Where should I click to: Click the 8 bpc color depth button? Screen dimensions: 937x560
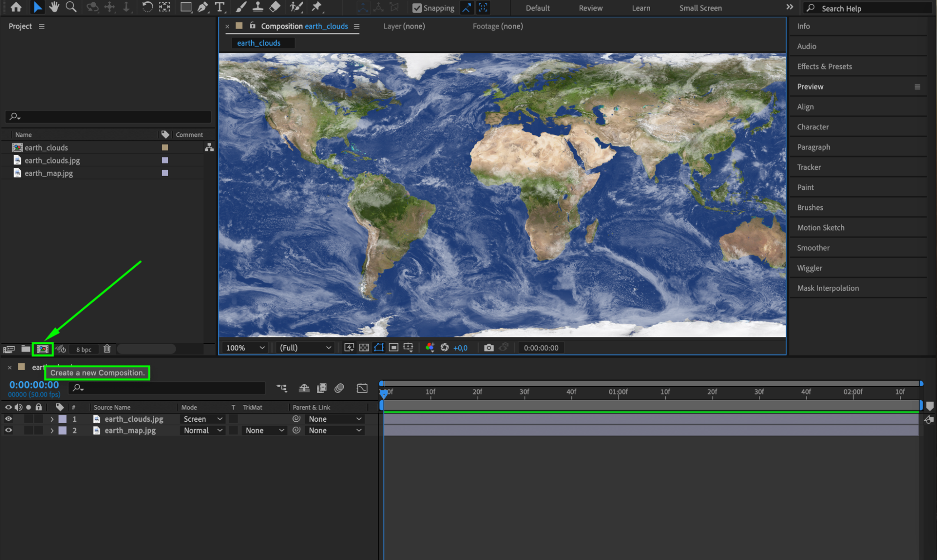pyautogui.click(x=83, y=350)
